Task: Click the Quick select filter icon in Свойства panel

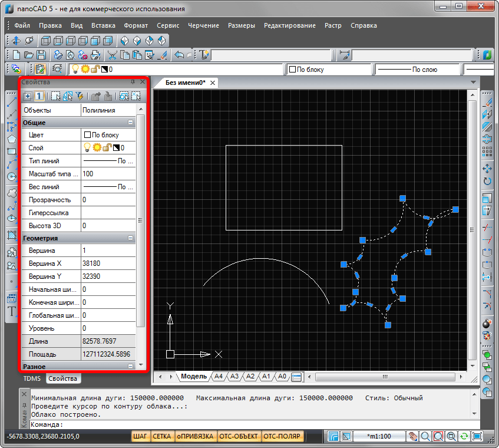Action: 80,96
